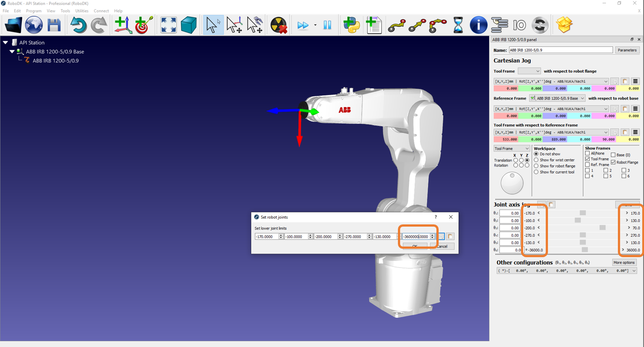
Task: Add a Python program icon
Action: click(x=351, y=25)
